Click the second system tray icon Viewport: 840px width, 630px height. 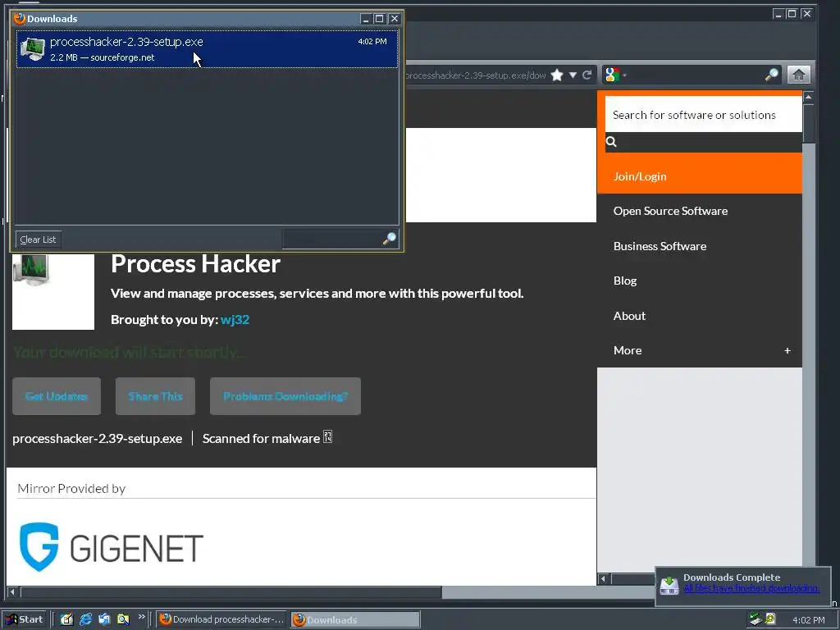(x=769, y=619)
